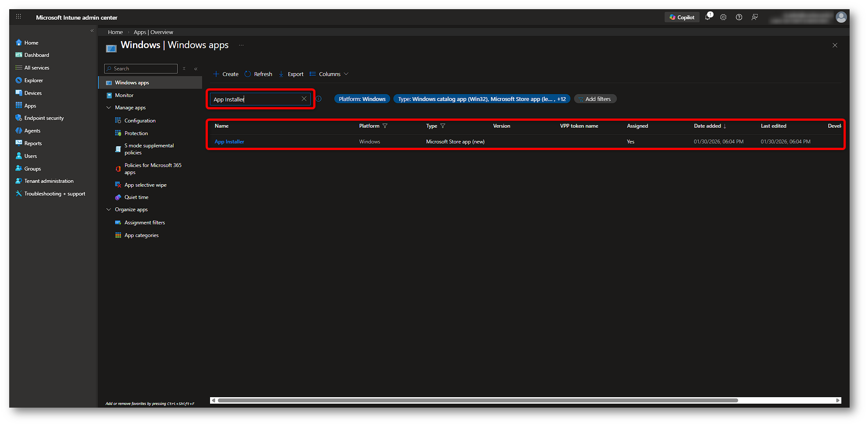Screen dimensions: 868x426
Task: Clear the App Installer search text
Action: (304, 99)
